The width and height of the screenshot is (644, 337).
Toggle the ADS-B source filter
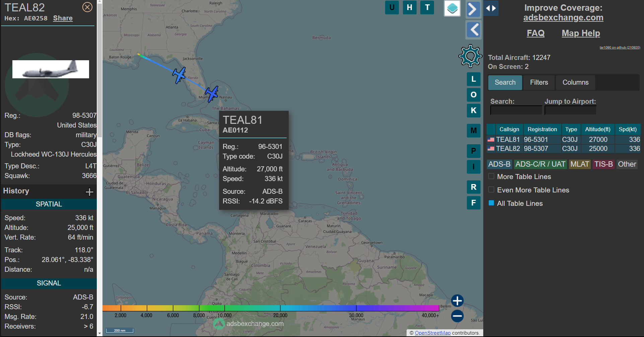(499, 164)
